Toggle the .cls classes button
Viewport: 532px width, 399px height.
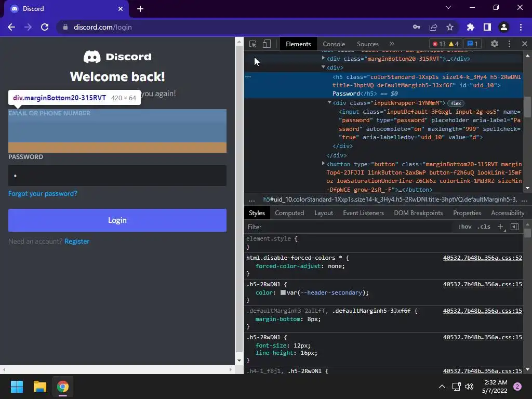click(484, 227)
